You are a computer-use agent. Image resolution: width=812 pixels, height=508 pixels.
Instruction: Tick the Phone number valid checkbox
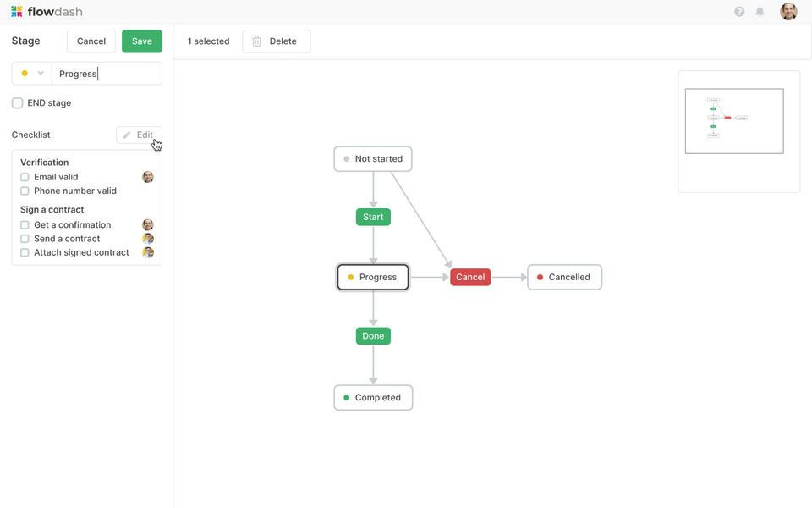pos(25,191)
